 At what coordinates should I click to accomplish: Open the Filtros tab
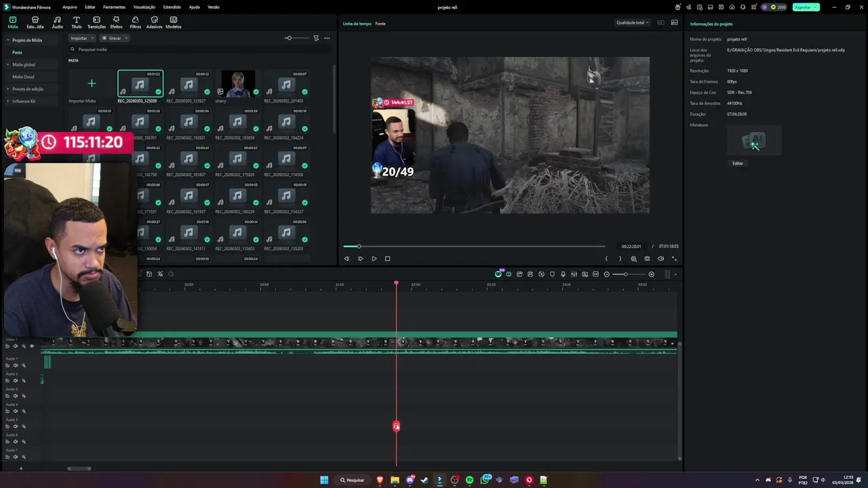coord(136,22)
